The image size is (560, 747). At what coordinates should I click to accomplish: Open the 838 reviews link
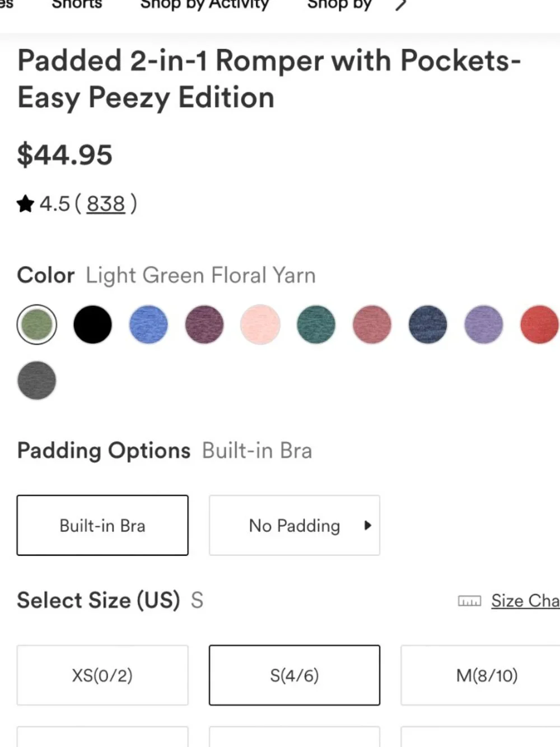coord(106,204)
